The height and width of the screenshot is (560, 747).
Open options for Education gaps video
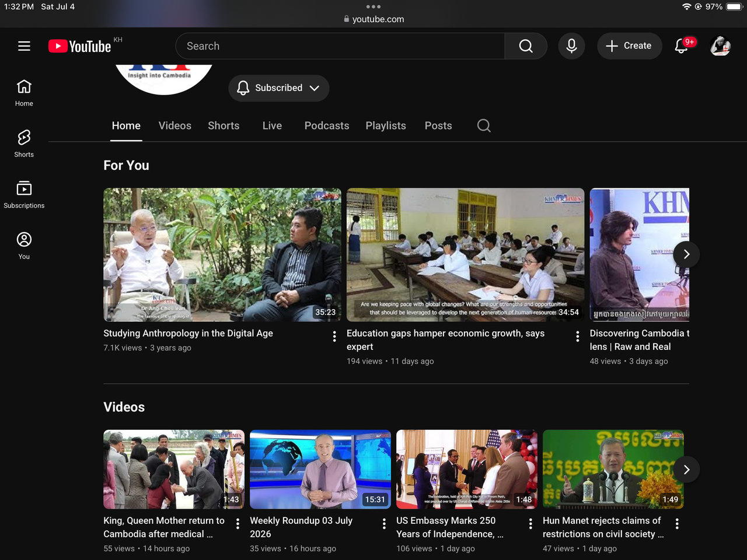pos(578,336)
